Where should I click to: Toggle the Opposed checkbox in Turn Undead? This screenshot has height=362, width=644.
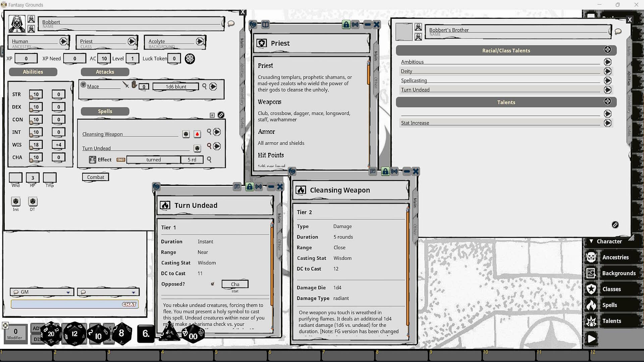tap(212, 284)
